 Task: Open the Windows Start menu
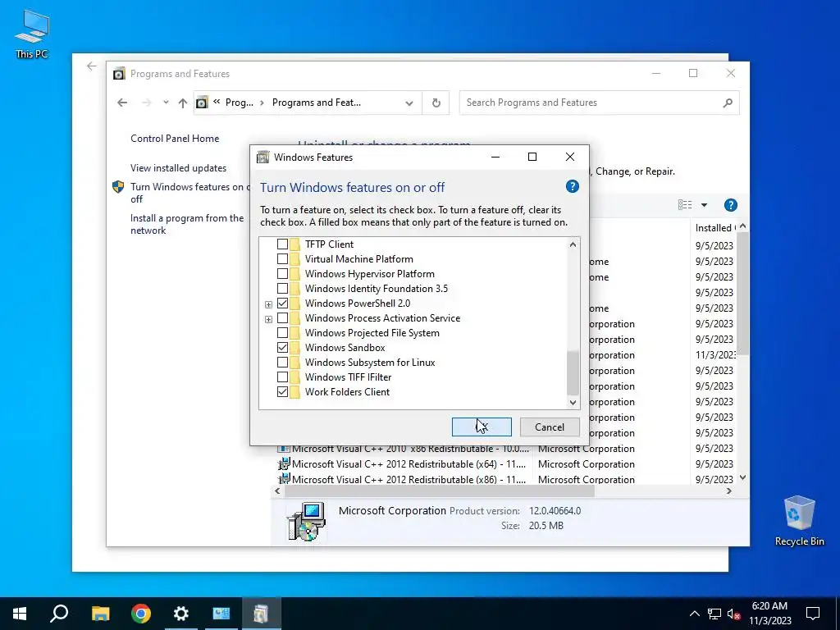tap(20, 614)
